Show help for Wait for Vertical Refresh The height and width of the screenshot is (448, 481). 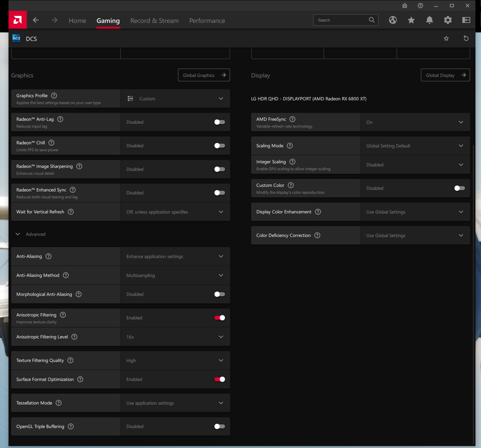click(x=71, y=212)
